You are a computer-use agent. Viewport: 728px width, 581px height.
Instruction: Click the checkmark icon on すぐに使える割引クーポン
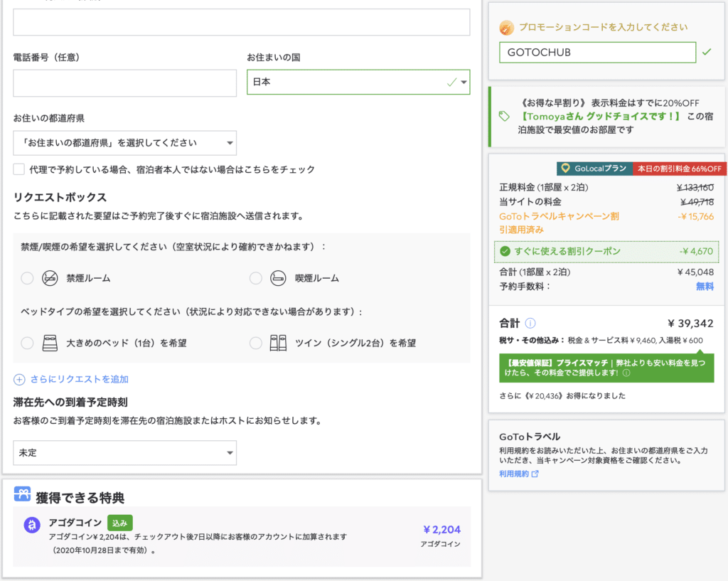(505, 251)
